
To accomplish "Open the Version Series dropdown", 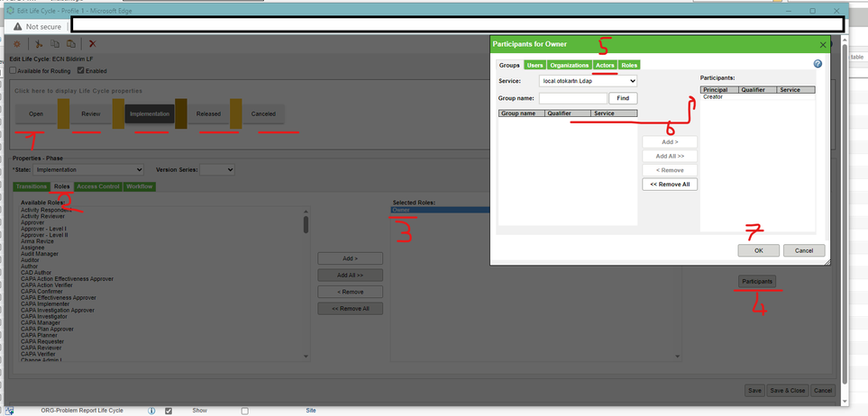I will (217, 170).
